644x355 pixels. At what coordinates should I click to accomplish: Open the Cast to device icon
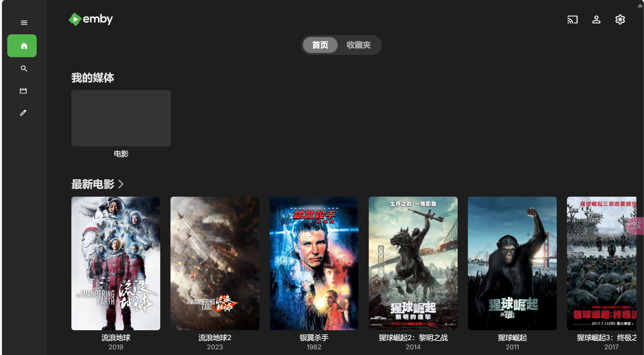click(x=572, y=20)
